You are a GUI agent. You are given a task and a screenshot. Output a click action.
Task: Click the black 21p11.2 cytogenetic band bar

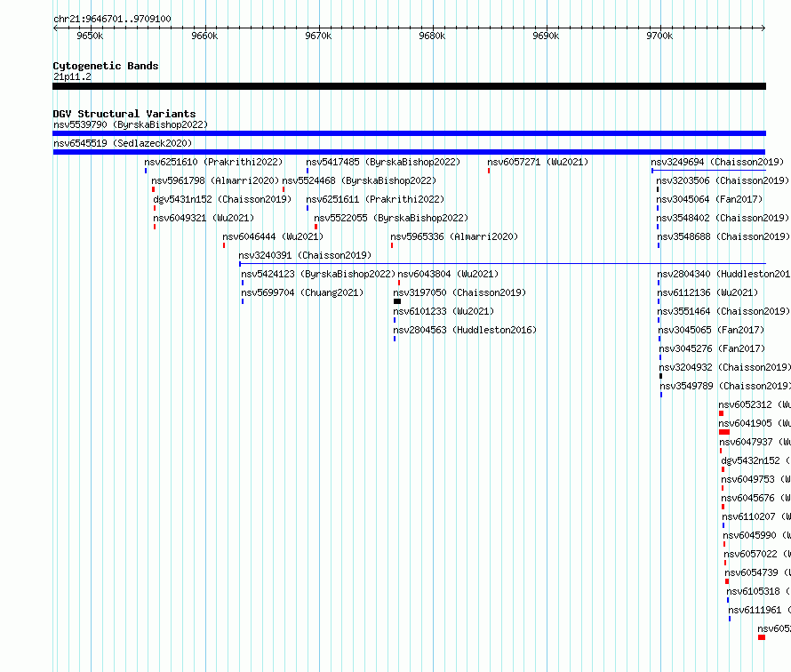click(x=409, y=86)
